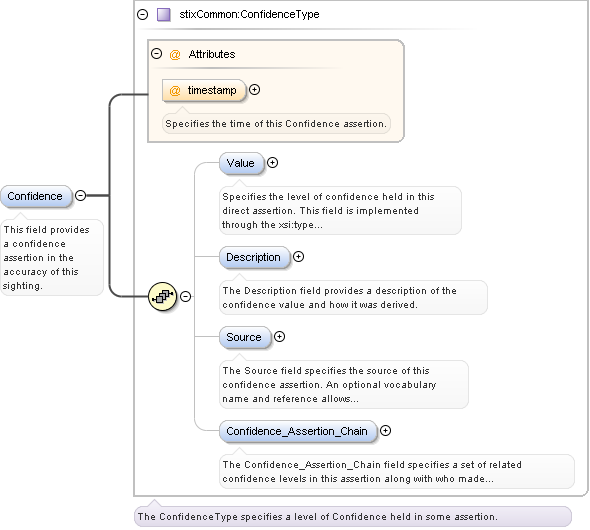Screen dimensions: 590x530
Task: Click the purple square ConfidenceType icon
Action: coord(164,15)
